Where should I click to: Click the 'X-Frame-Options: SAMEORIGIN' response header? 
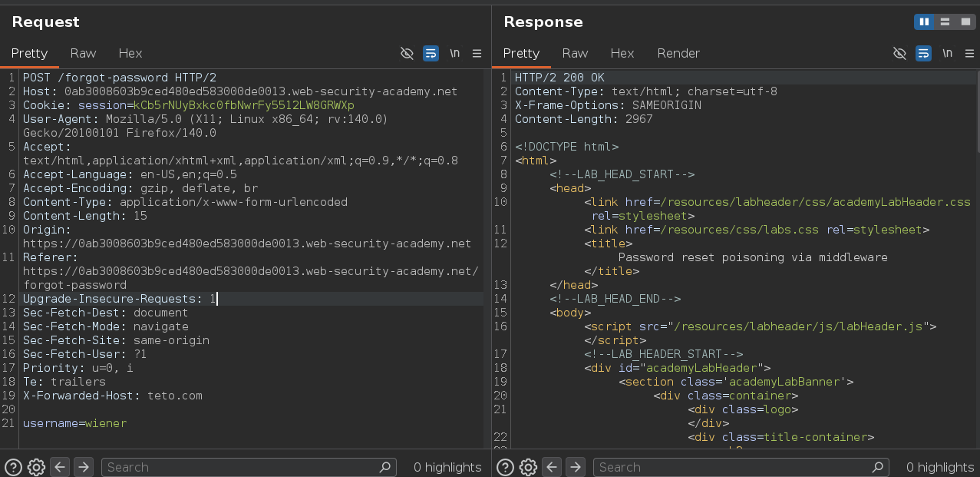[x=608, y=105]
